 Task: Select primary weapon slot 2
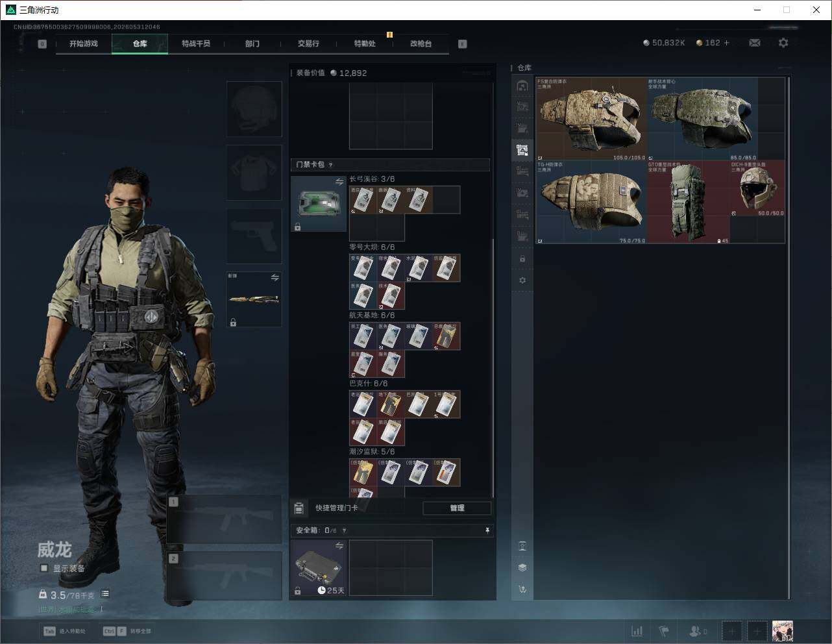(225, 576)
